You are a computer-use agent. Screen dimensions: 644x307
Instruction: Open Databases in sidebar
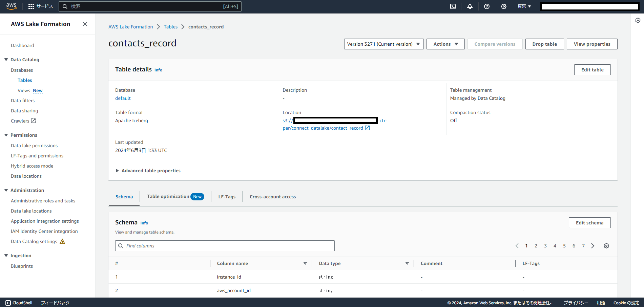[22, 70]
